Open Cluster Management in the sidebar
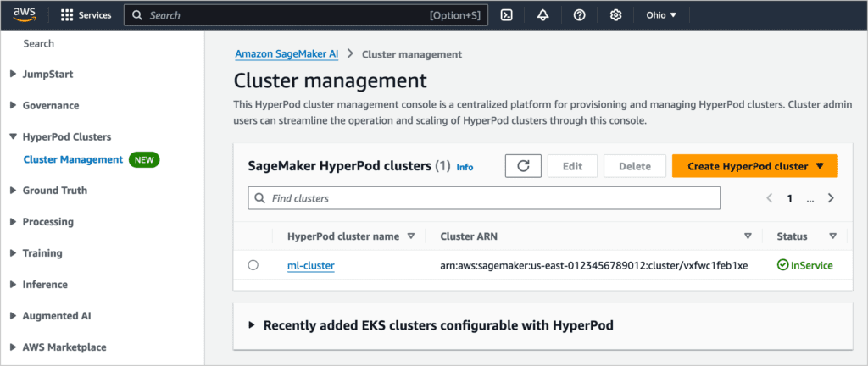 73,160
